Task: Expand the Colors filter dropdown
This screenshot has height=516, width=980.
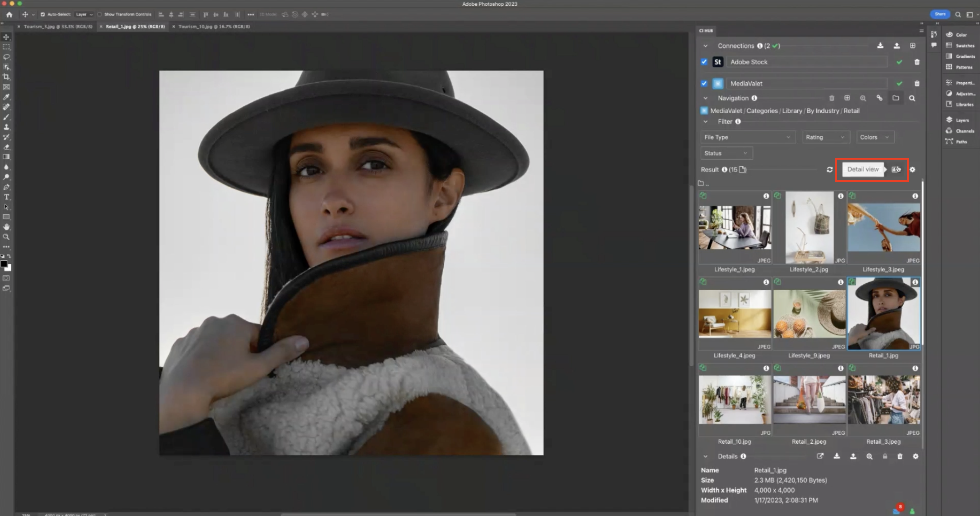Action: [875, 137]
